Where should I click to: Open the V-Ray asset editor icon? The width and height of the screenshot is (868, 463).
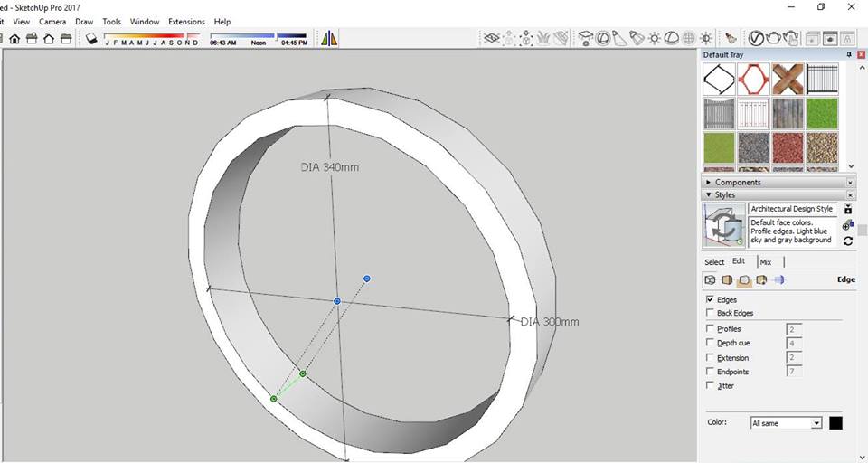click(756, 38)
